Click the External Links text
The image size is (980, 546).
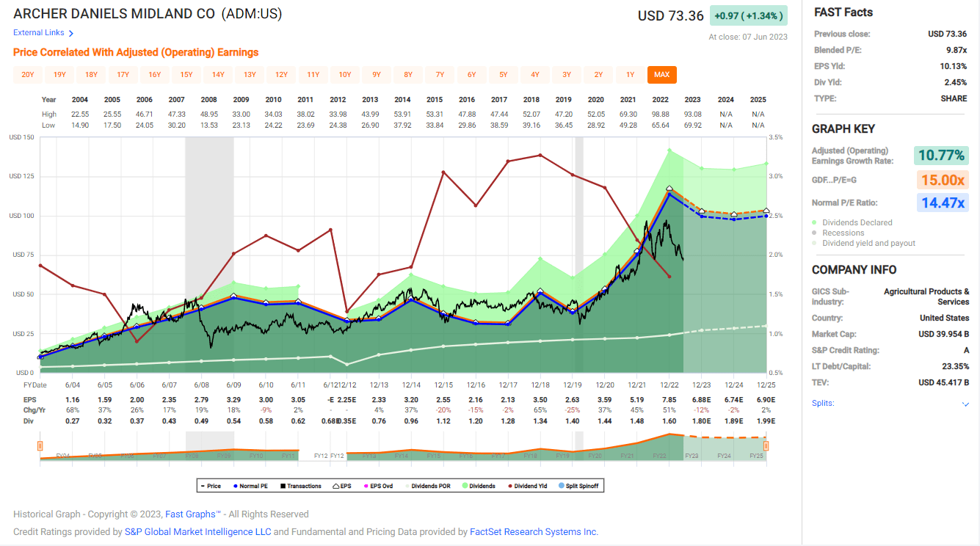tap(39, 33)
